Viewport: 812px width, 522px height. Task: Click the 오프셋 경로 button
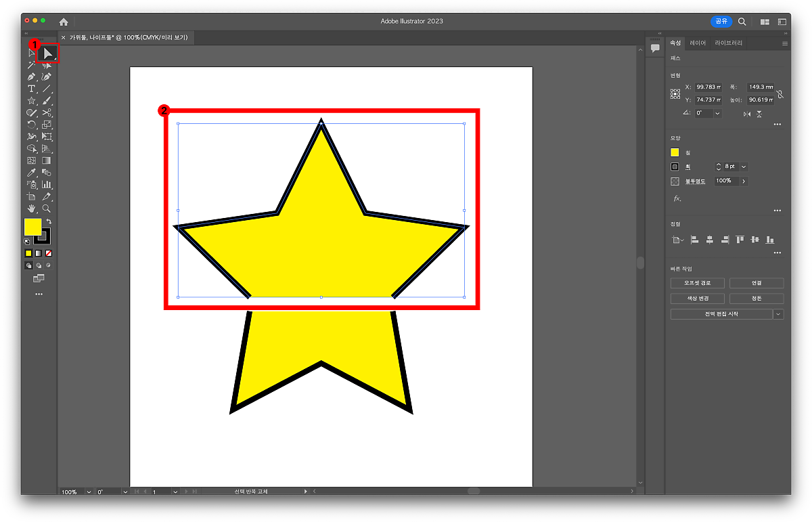tap(698, 283)
